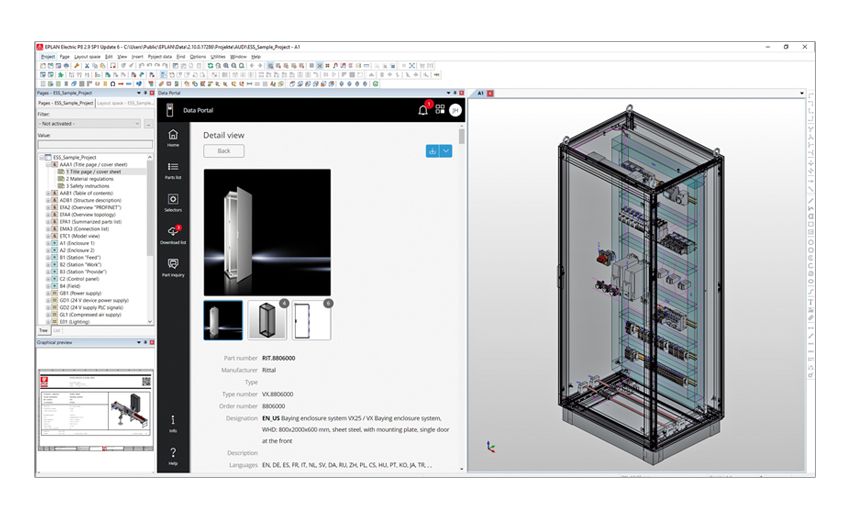Select '3 Safety instructions' page
Image resolution: width=850 pixels, height=519 pixels.
[x=87, y=186]
